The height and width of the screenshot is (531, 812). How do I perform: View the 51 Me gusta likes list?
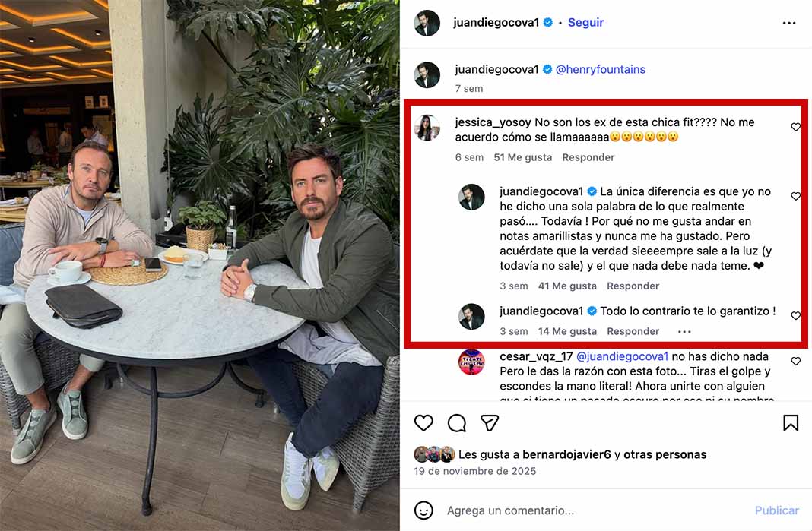coord(522,157)
